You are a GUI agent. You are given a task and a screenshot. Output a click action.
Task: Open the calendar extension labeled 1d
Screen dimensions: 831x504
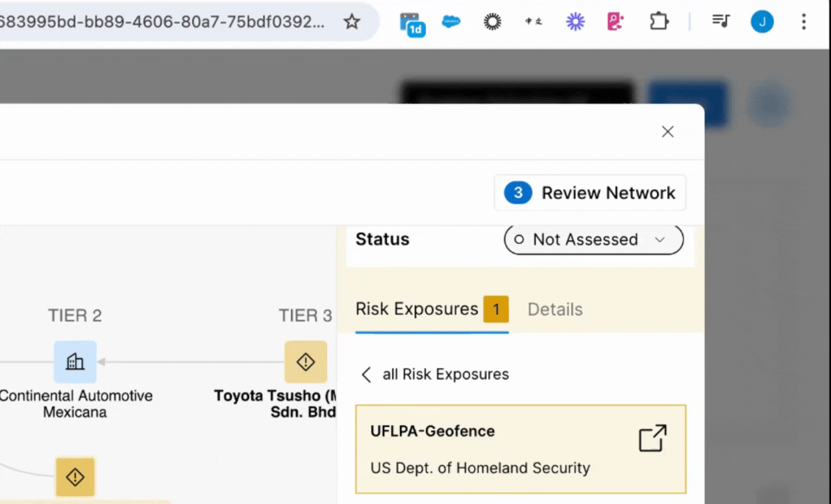tap(412, 23)
